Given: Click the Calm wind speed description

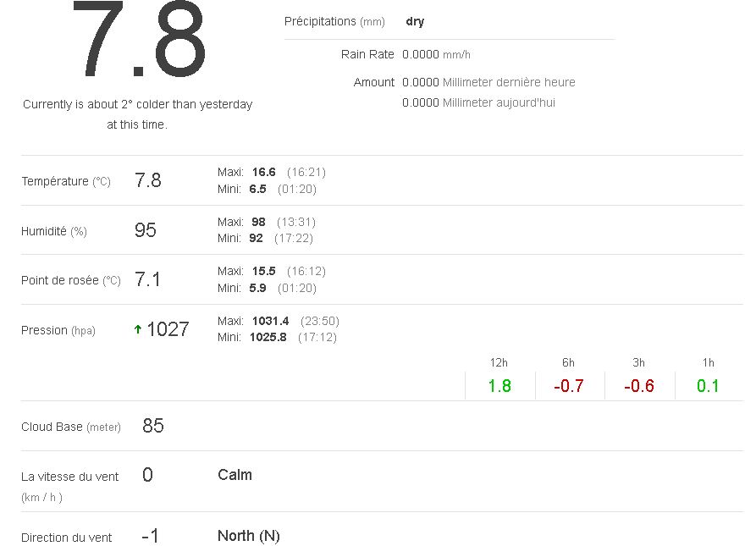Looking at the screenshot, I should tap(235, 475).
